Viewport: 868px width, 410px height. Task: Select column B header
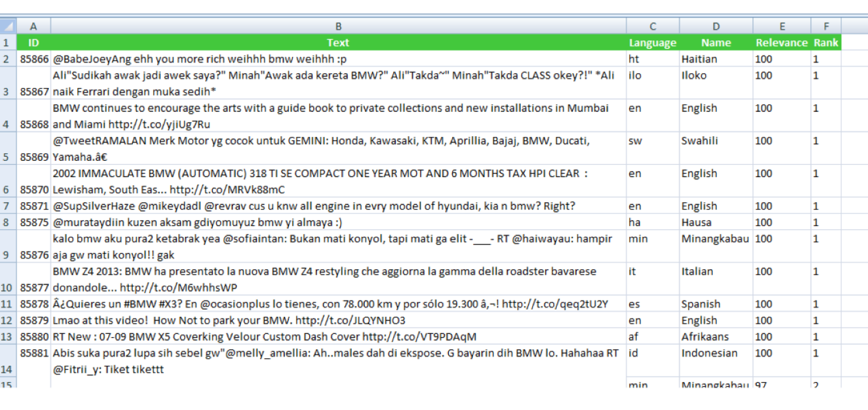[338, 26]
